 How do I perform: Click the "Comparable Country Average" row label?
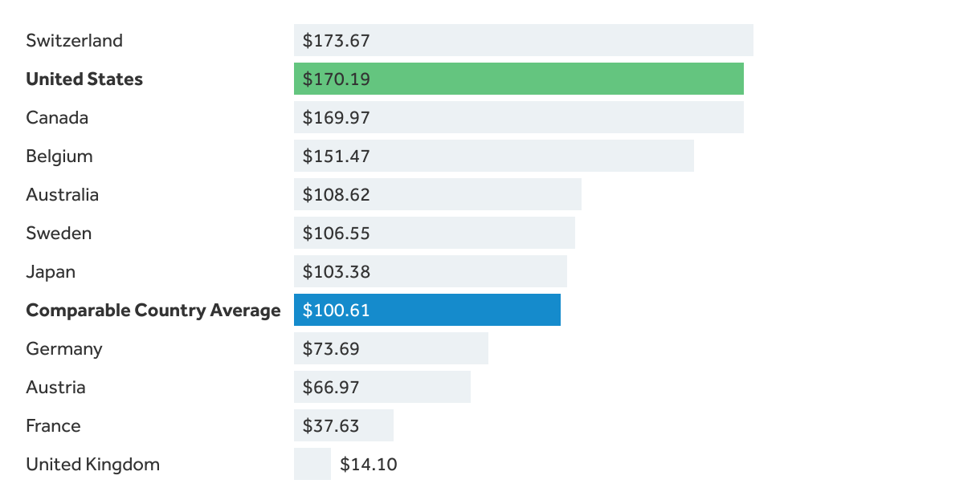(153, 310)
